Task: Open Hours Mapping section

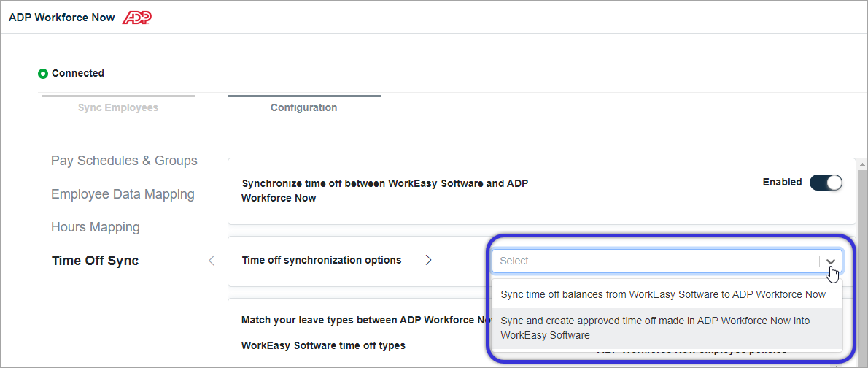Action: click(x=96, y=227)
